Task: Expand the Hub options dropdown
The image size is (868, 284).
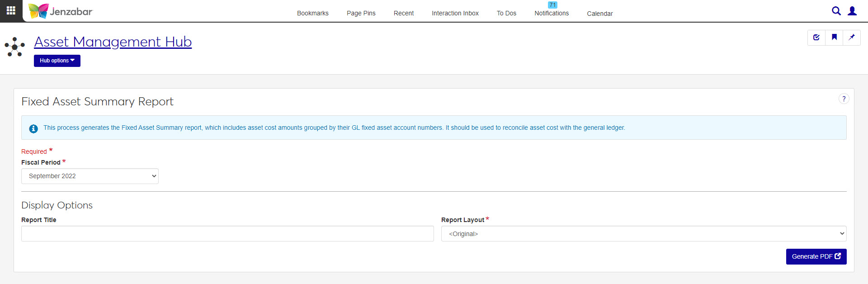Action: tap(57, 61)
